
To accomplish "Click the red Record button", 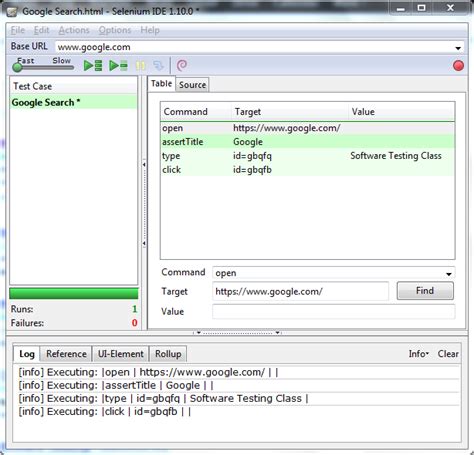I will pyautogui.click(x=458, y=66).
